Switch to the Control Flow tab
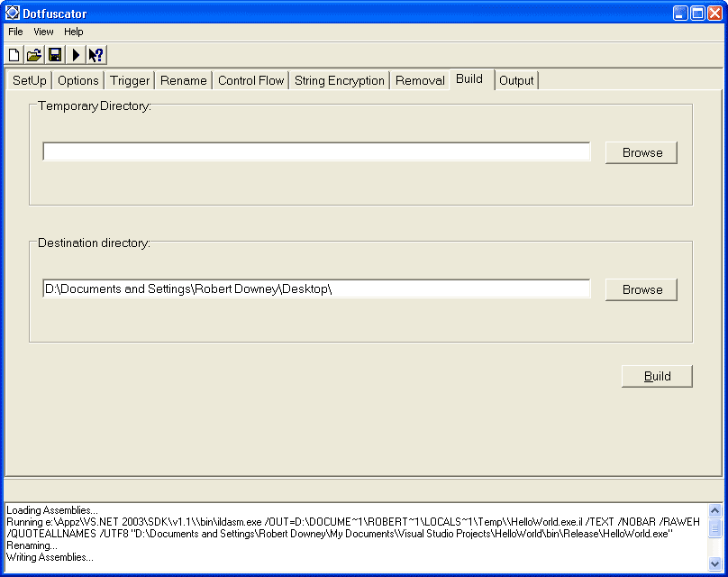This screenshot has width=728, height=577. pyautogui.click(x=251, y=80)
